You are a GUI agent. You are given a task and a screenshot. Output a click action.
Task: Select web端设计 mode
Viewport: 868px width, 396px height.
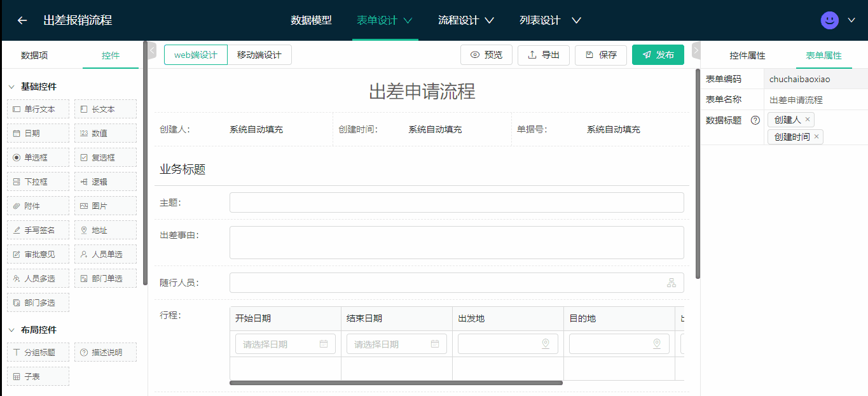coord(196,55)
